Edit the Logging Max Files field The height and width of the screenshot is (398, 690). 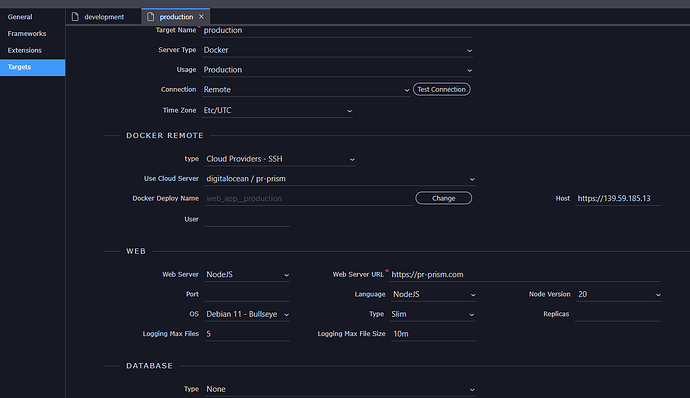pos(247,334)
